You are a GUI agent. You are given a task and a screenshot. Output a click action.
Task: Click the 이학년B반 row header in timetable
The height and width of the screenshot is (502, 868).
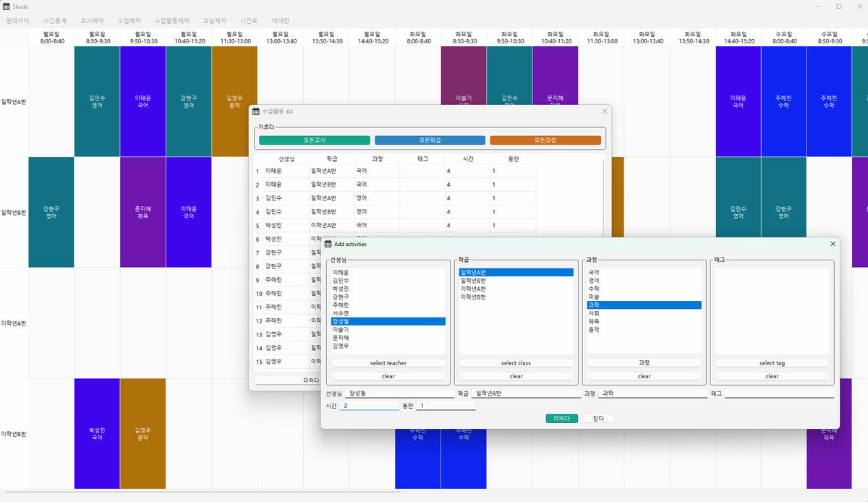pos(14,434)
